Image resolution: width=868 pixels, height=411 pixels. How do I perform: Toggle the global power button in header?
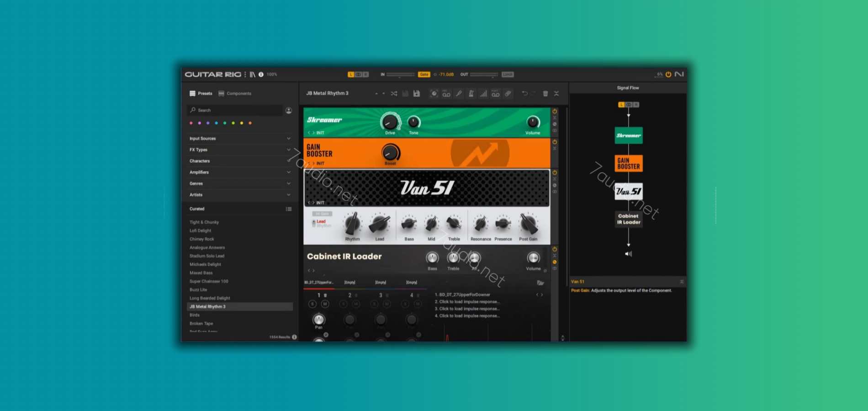(x=668, y=74)
